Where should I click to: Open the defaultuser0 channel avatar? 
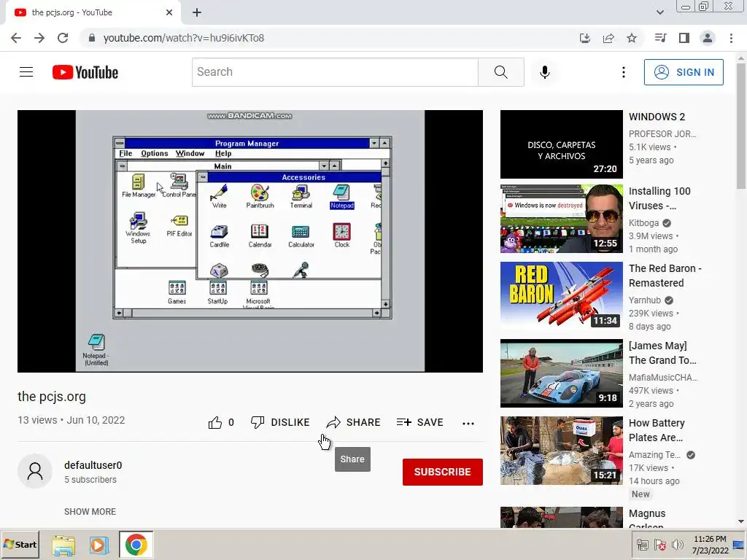35,471
